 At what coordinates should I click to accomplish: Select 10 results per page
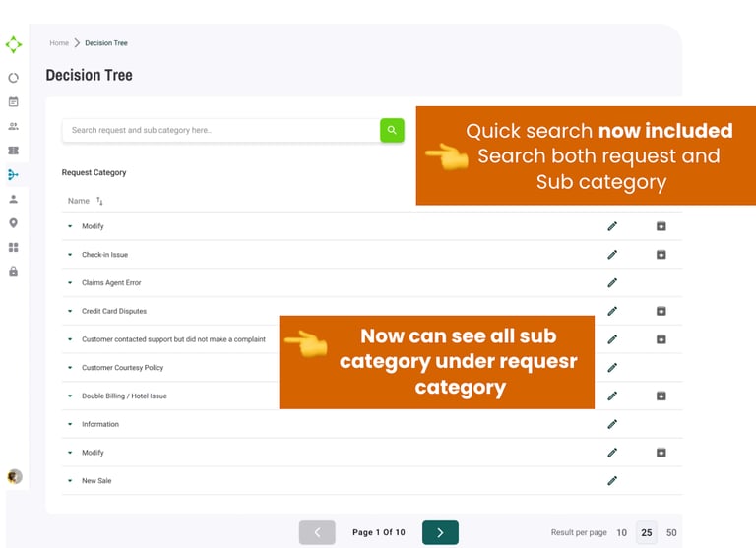(x=621, y=532)
